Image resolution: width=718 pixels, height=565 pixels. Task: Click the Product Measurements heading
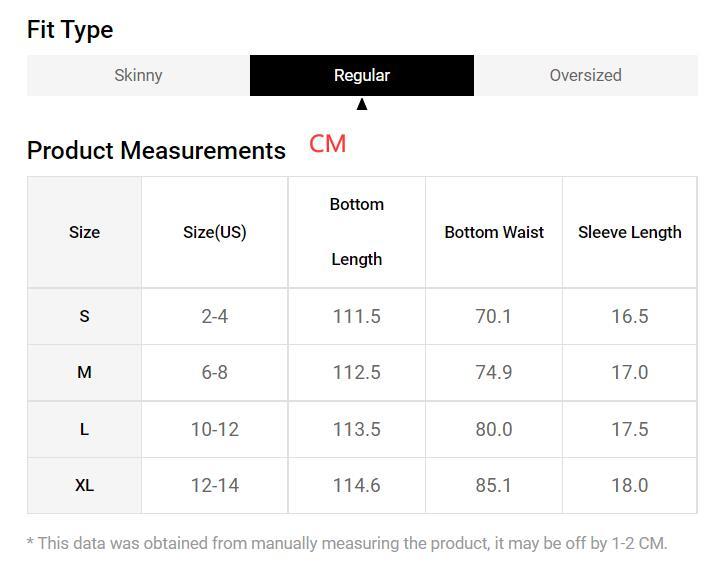tap(156, 150)
